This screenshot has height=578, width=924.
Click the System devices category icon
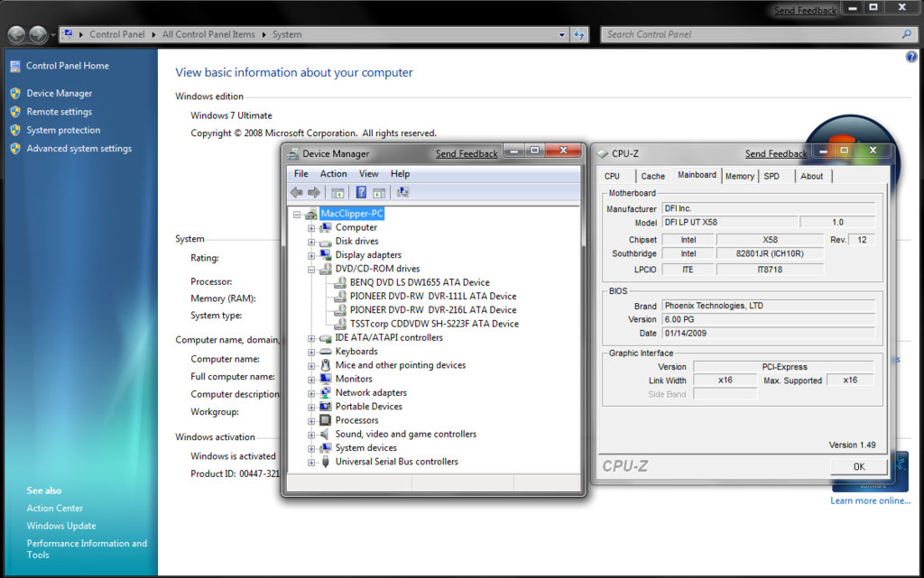tap(325, 448)
